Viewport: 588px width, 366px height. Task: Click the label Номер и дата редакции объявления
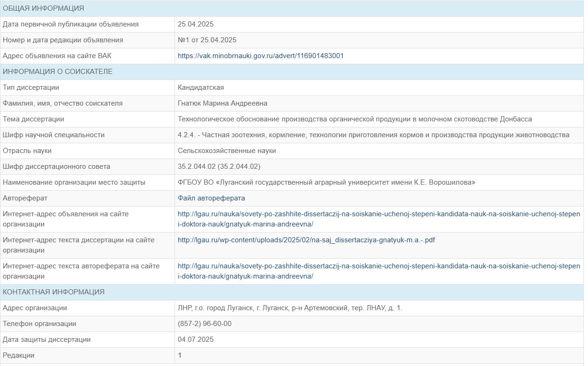63,40
